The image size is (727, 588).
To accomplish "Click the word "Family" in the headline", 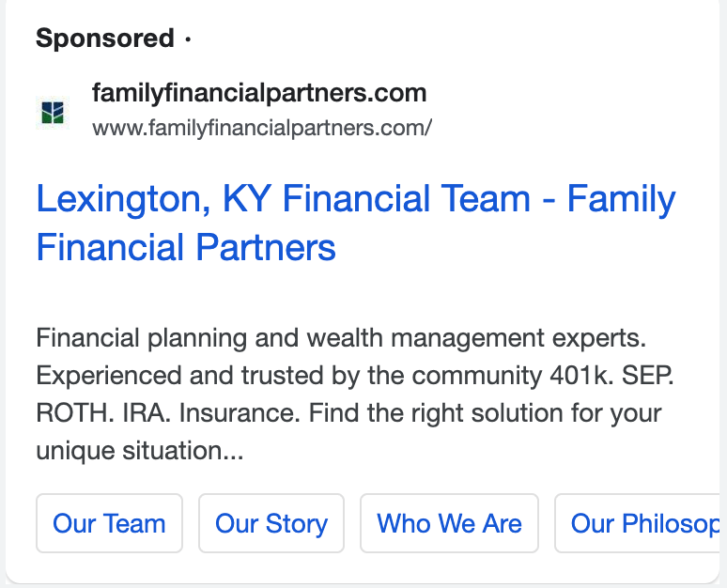I will pos(622,200).
